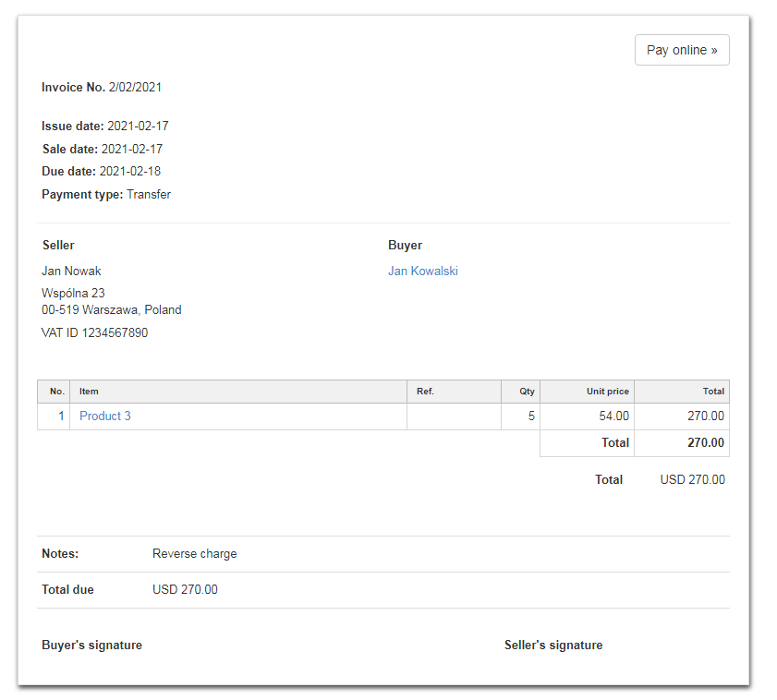Open the Product 3 item link
777x700 pixels.
pos(105,416)
